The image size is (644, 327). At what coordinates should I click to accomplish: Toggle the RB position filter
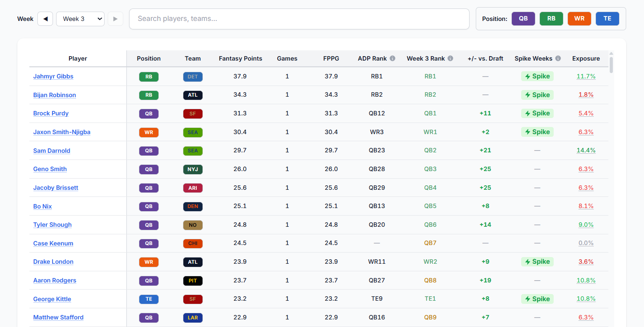(551, 19)
